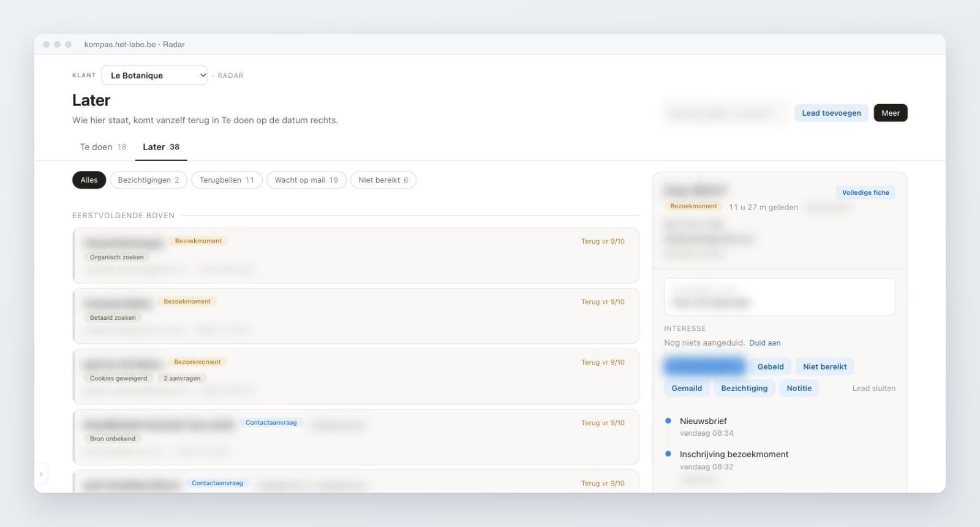Click the vandaag 08:32 timestamp
This screenshot has width=980, height=527.
[706, 467]
